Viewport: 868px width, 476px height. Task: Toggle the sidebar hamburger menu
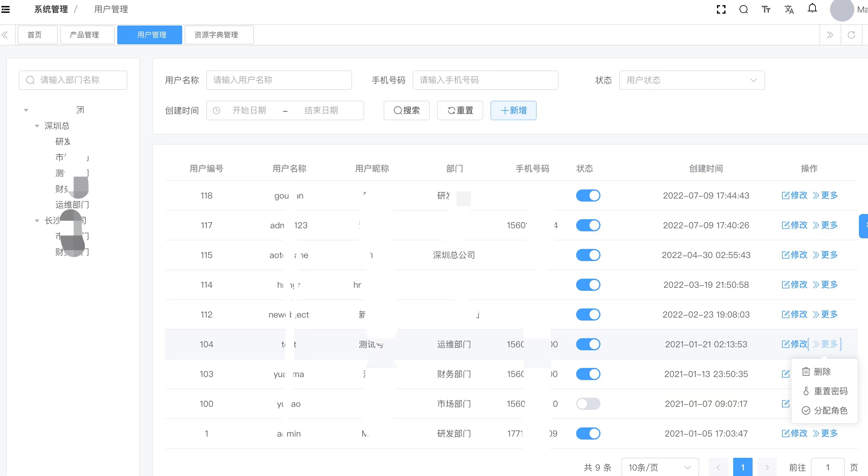point(5,9)
